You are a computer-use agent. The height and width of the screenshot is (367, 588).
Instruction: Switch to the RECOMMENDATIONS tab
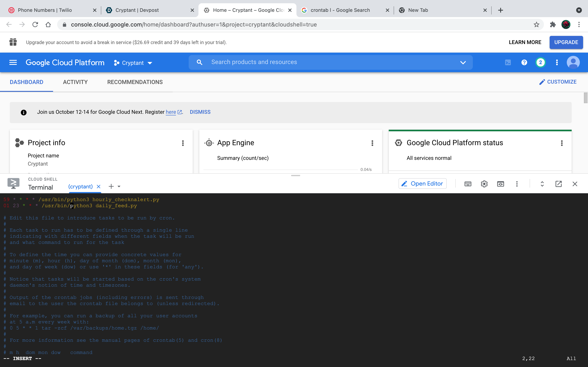tap(135, 82)
